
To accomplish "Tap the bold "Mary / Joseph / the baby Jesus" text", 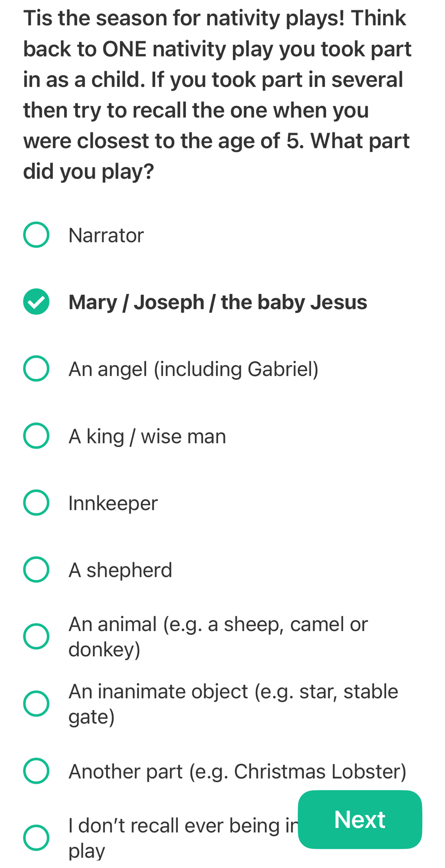I will [x=218, y=302].
